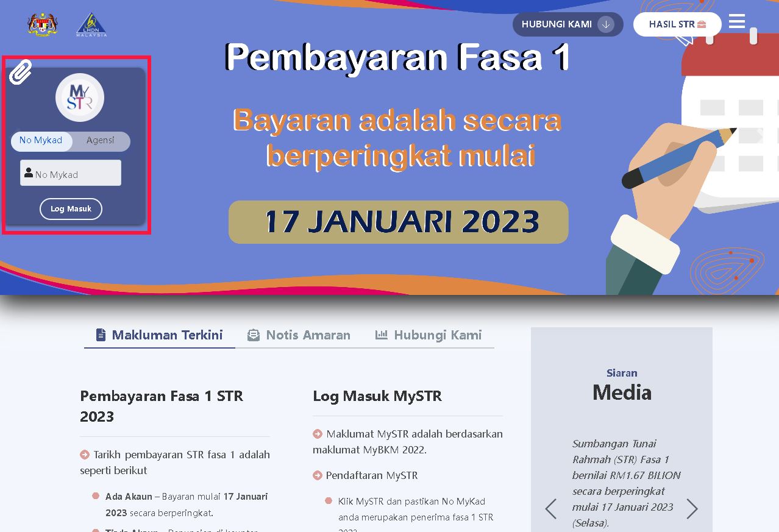The image size is (779, 532).
Task: Click the MySTR circular logo
Action: [x=80, y=98]
